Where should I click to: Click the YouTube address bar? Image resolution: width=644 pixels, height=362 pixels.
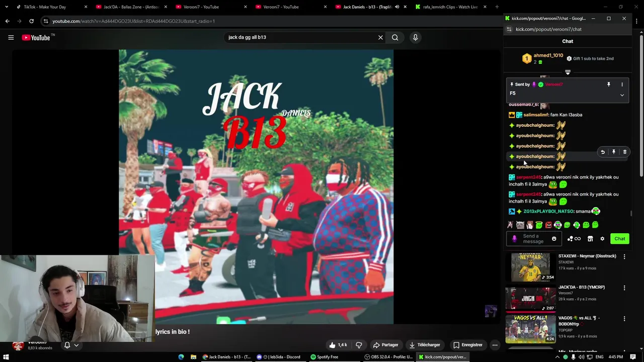[x=272, y=21]
